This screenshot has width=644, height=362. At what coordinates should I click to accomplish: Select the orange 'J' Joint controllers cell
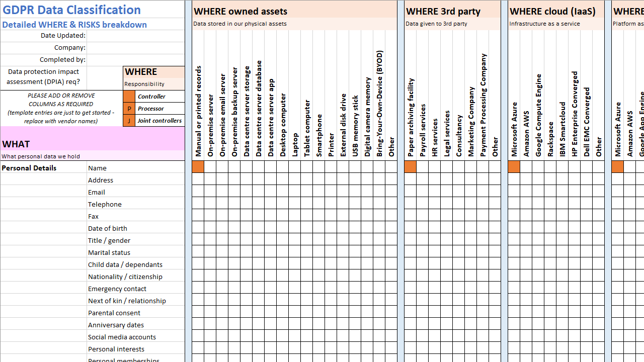(x=129, y=121)
